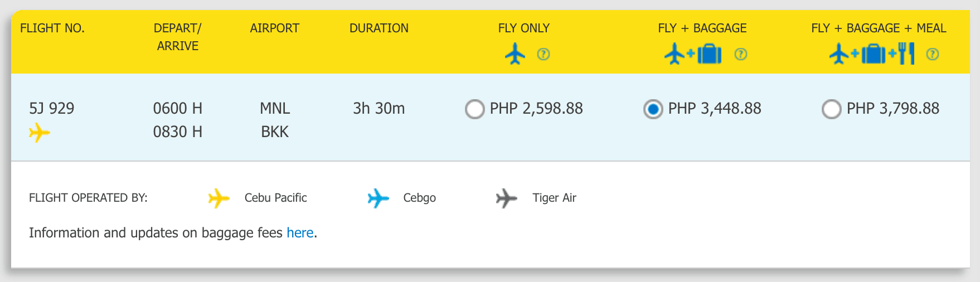980x282 pixels.
Task: Click the Fly + Baggage plane and suitcase icon
Action: [x=693, y=54]
